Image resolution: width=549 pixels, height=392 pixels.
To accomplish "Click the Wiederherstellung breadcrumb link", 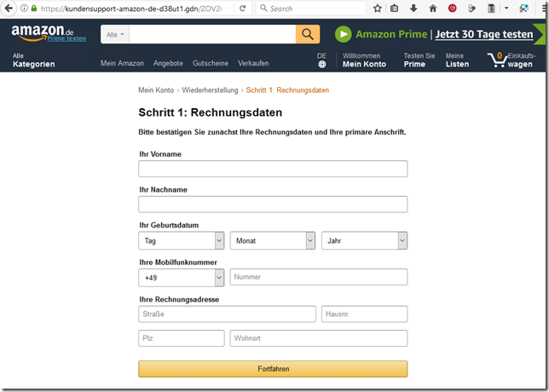I will click(x=210, y=90).
